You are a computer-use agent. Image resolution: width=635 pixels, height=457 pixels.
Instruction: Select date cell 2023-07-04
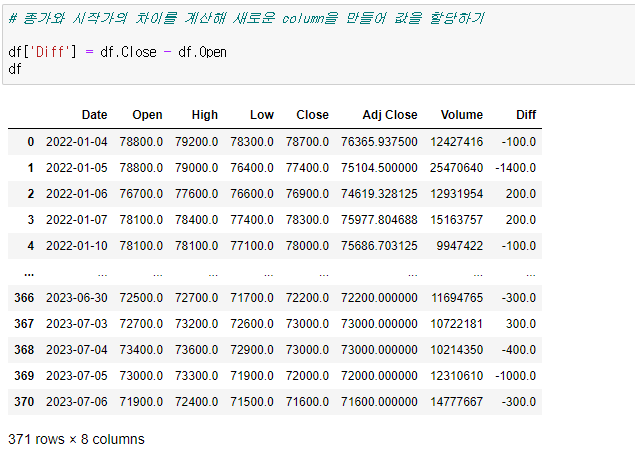pos(77,350)
